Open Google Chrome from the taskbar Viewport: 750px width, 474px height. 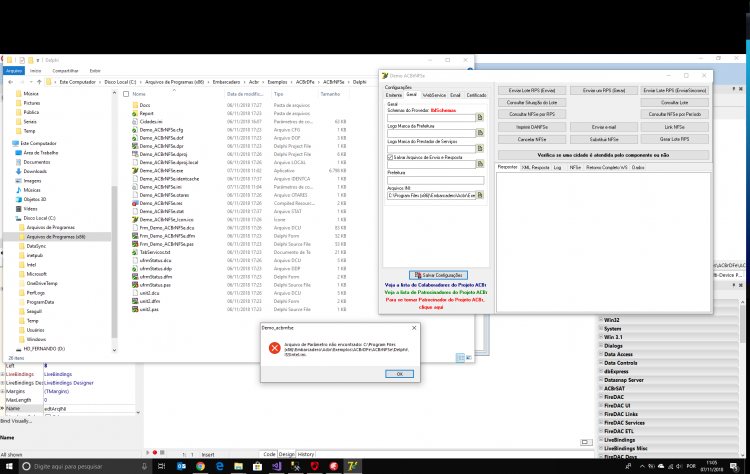click(x=200, y=466)
